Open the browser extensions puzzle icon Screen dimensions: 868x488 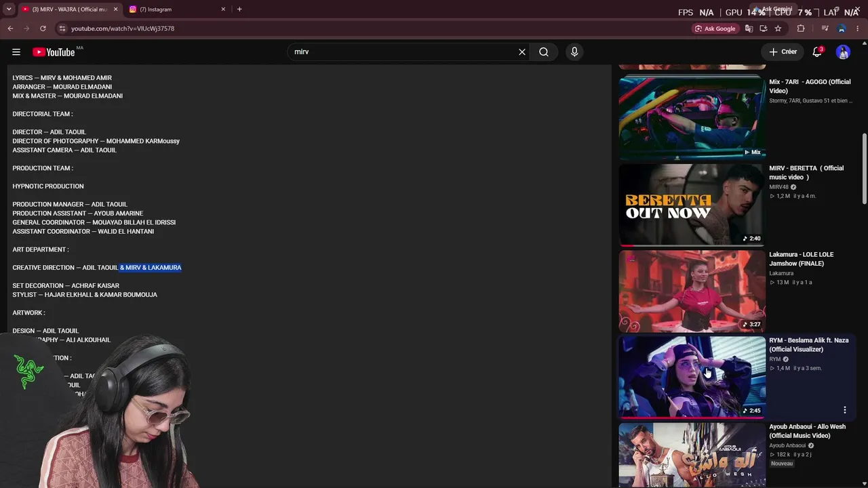[801, 28]
